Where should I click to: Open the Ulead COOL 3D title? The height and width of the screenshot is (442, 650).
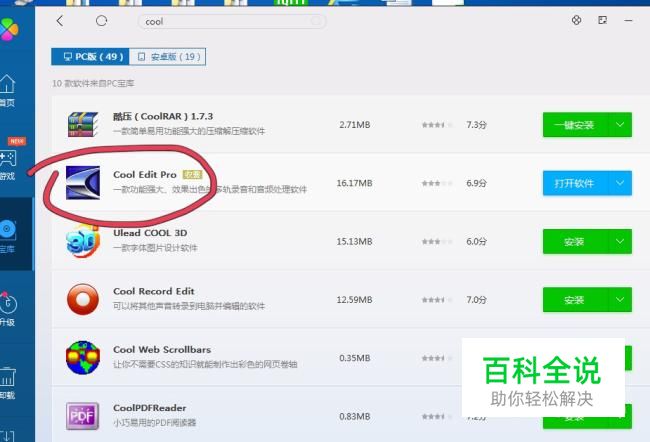(150, 233)
